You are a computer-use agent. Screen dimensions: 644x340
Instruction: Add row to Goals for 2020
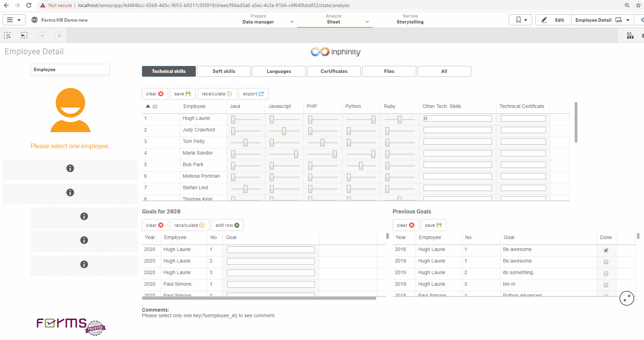pyautogui.click(x=227, y=225)
